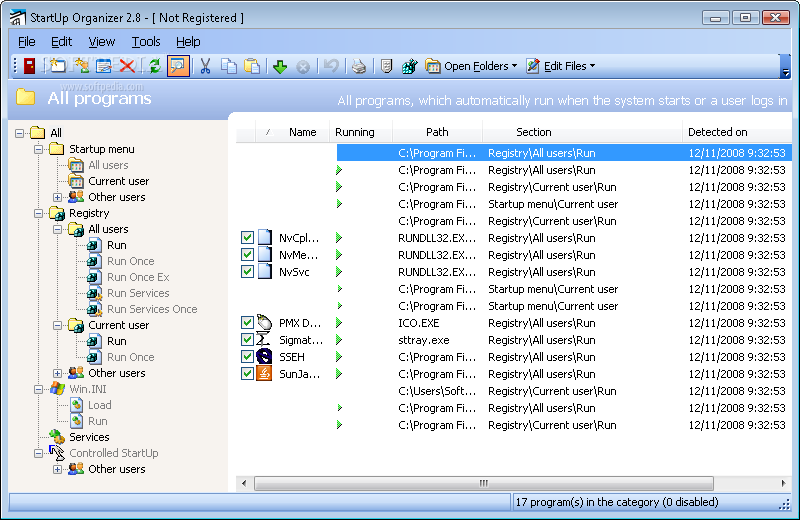Click the printer icon
Viewport: 800px width, 520px height.
pos(359,66)
